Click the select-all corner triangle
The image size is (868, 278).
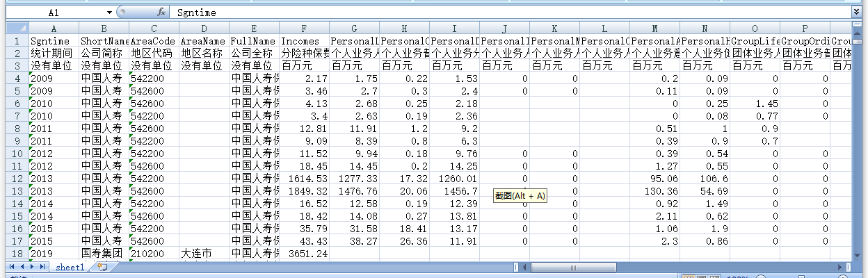[x=17, y=28]
